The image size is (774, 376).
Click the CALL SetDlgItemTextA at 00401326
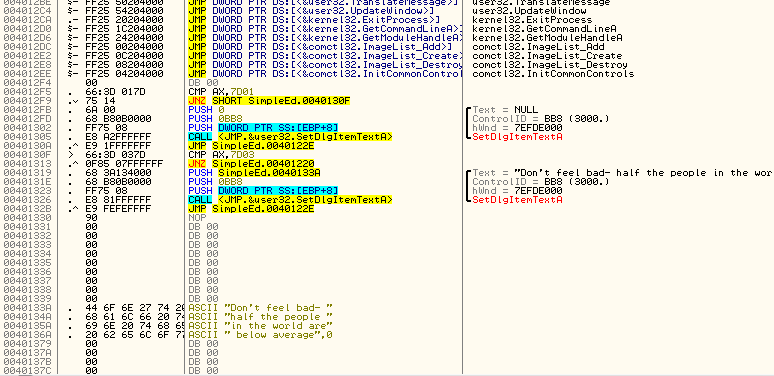pyautogui.click(x=290, y=200)
